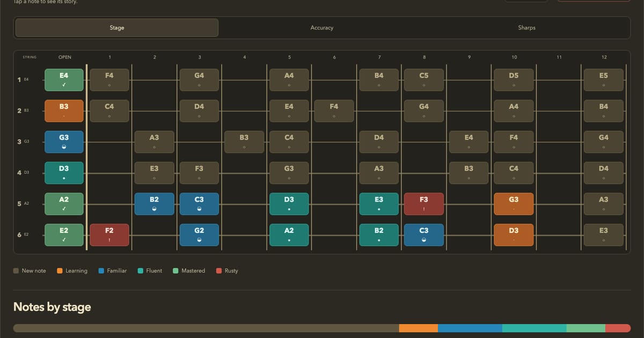Select the B3 note at fret 4
The image size is (644, 338).
244,142
